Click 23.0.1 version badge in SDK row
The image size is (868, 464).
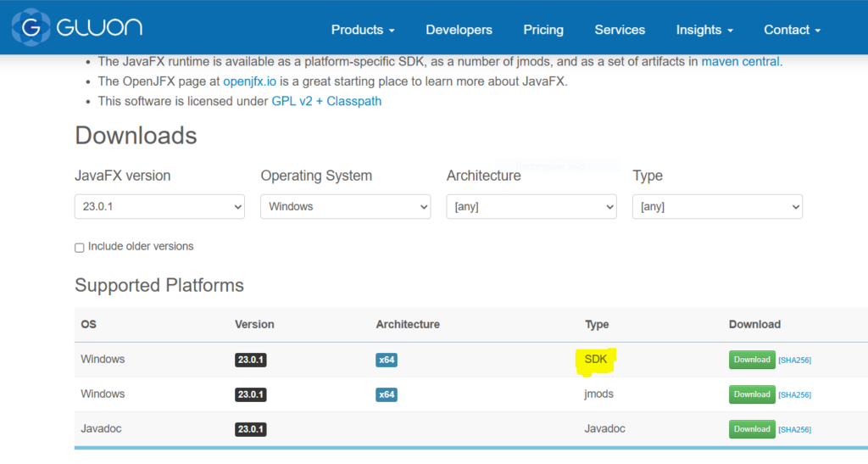251,360
